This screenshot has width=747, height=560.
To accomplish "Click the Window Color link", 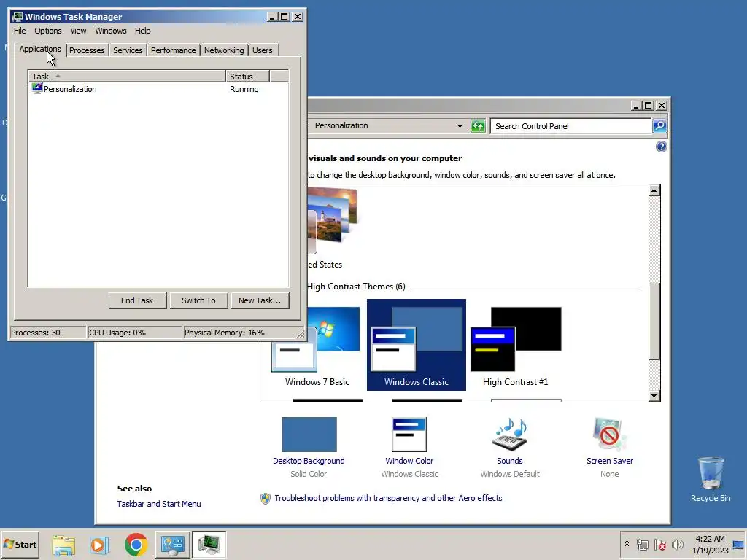I will 409,461.
